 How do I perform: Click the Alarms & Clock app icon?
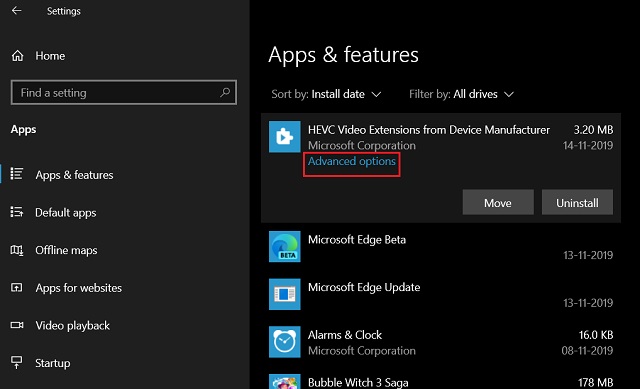(284, 342)
